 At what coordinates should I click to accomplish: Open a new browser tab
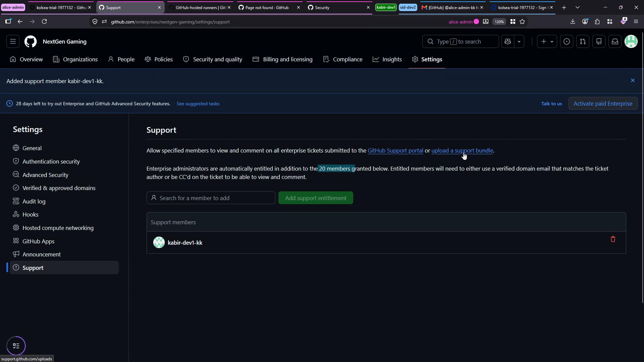(564, 7)
